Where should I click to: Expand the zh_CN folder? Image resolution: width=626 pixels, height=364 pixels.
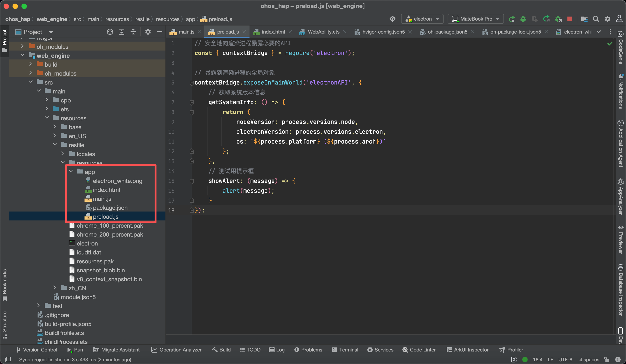(55, 288)
